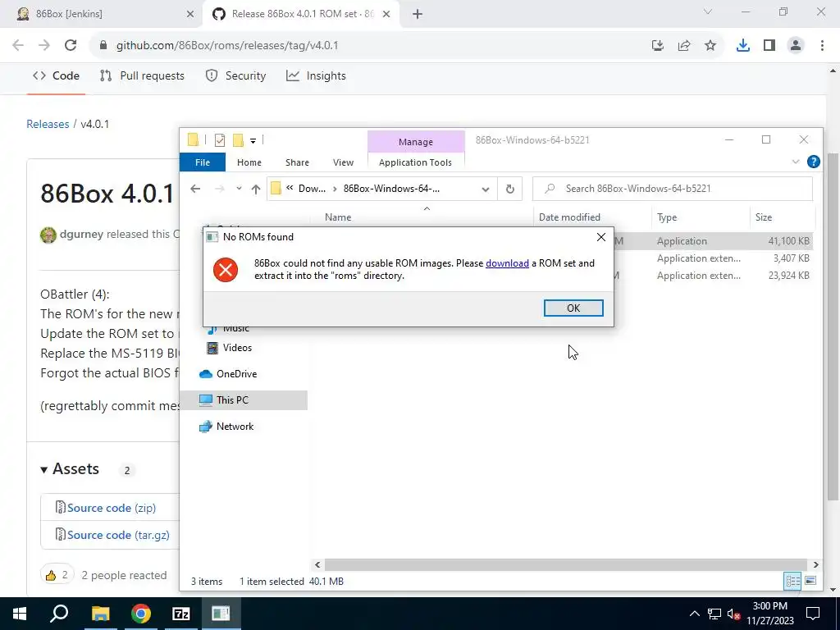Open Chrome three-dot menu

(x=822, y=46)
